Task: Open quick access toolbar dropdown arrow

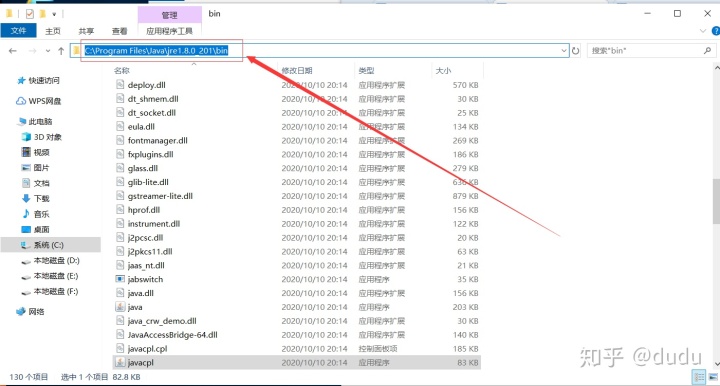Action: (x=54, y=14)
